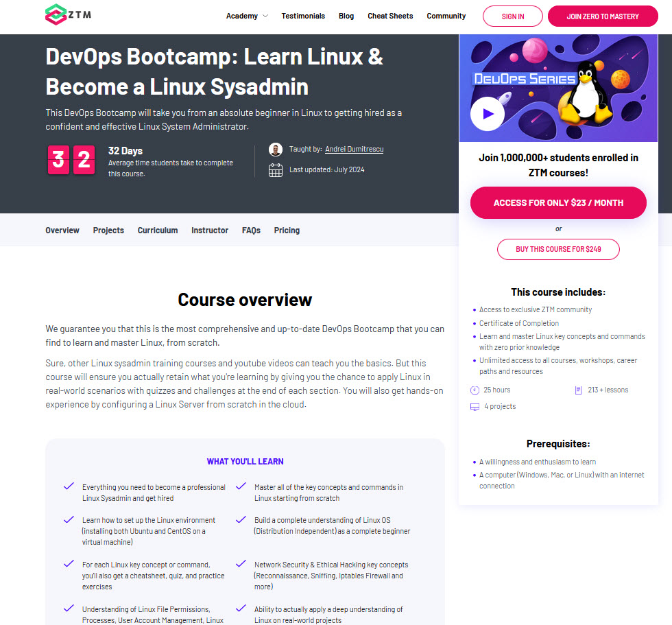This screenshot has height=625, width=672.
Task: Click the What You'll Learn heading
Action: click(245, 462)
